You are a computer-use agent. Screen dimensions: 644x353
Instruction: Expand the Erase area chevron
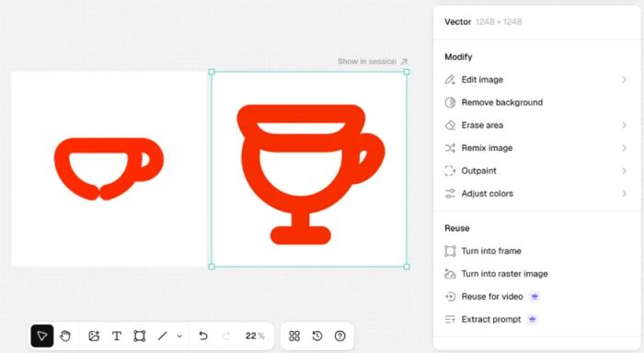(625, 125)
